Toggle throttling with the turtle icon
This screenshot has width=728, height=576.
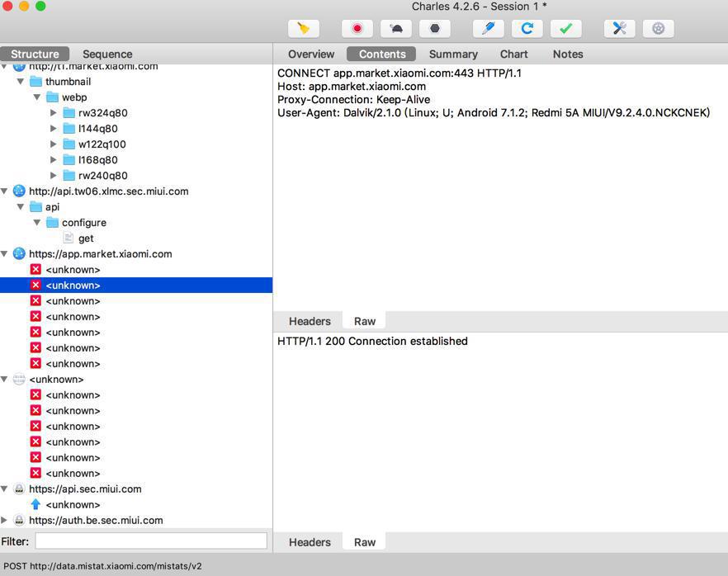(x=396, y=29)
